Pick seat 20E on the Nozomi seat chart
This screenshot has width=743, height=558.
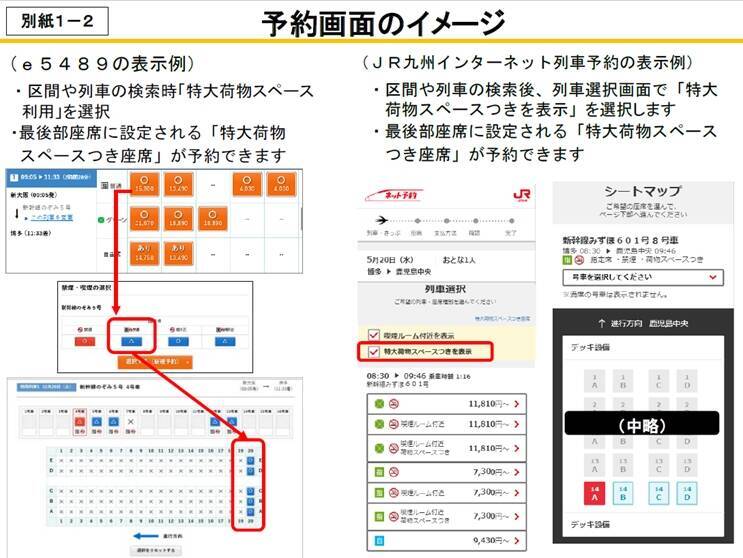coord(251,460)
